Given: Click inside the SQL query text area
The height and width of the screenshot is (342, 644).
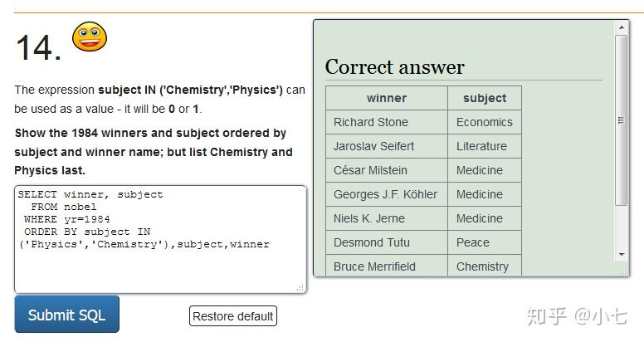Looking at the screenshot, I should click(160, 239).
